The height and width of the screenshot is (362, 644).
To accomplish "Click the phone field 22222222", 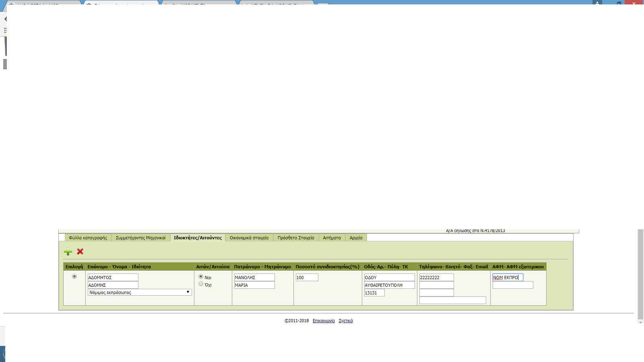I will 437,278.
